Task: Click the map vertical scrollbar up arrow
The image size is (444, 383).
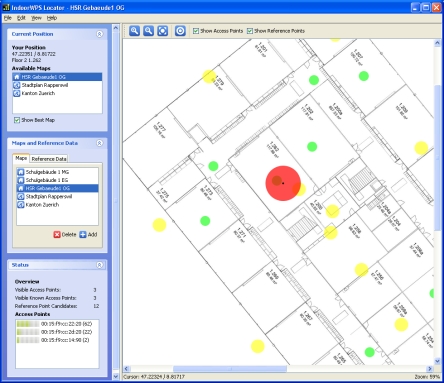Action: coord(437,43)
